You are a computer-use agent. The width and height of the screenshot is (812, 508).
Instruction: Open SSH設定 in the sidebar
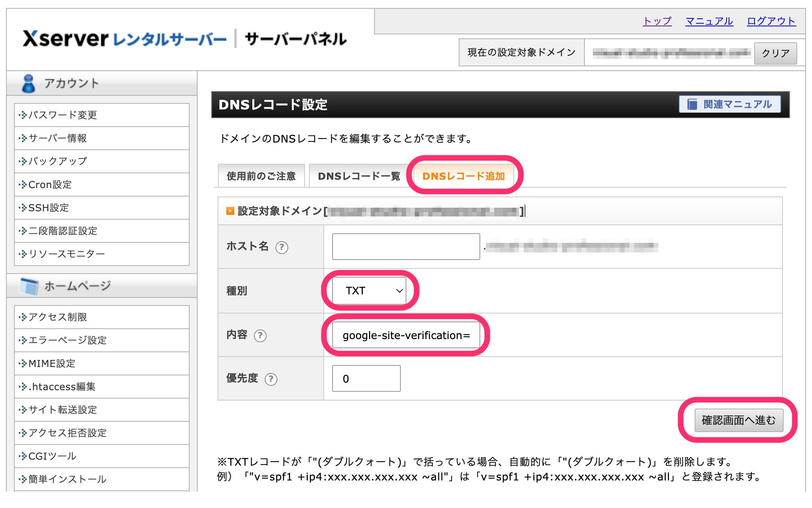coord(49,208)
